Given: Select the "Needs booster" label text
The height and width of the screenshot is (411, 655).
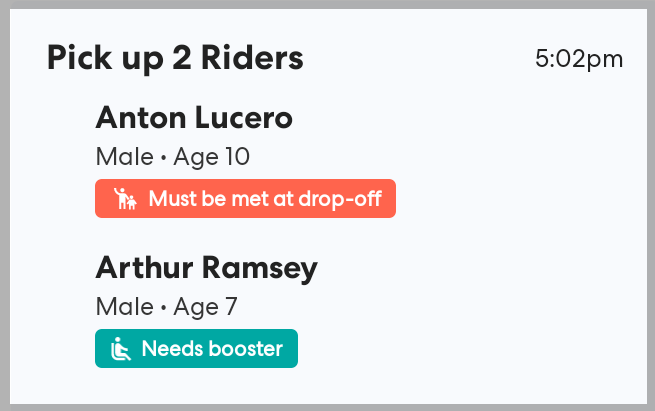Looking at the screenshot, I should [212, 349].
